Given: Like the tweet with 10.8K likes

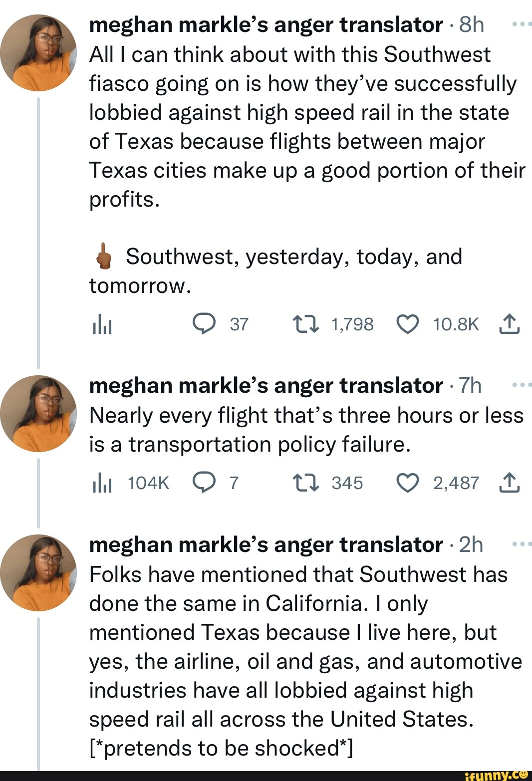Looking at the screenshot, I should coord(407,324).
